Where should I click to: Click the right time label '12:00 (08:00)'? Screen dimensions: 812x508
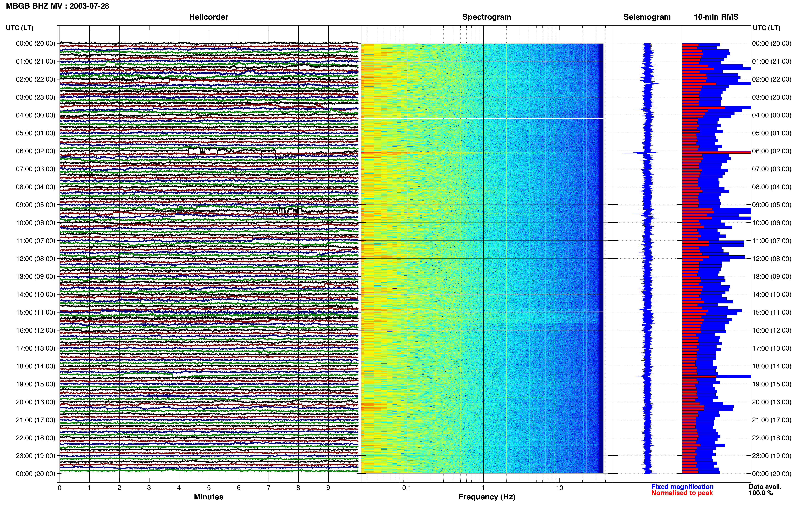pyautogui.click(x=772, y=259)
